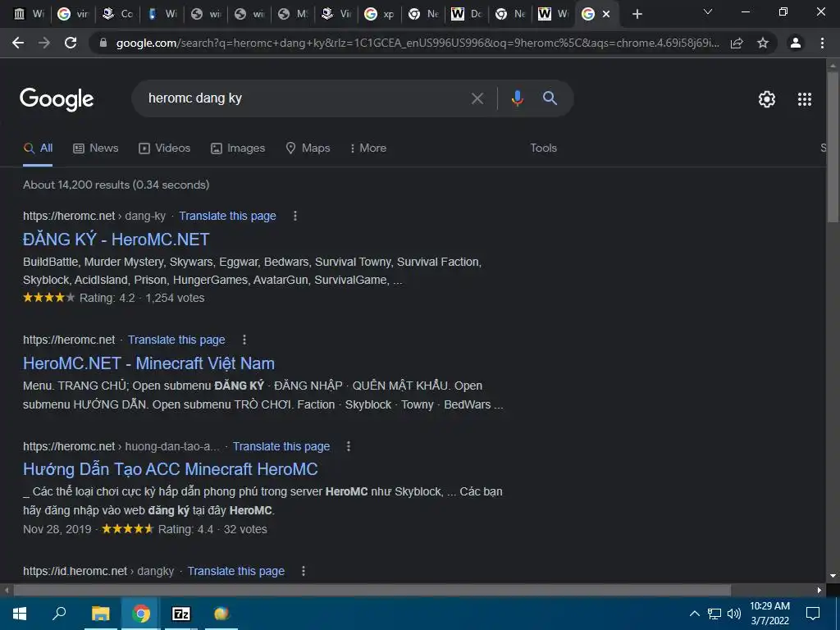
Task: Switch to the globe tab labeled 'MS'
Action: [x=293, y=14]
